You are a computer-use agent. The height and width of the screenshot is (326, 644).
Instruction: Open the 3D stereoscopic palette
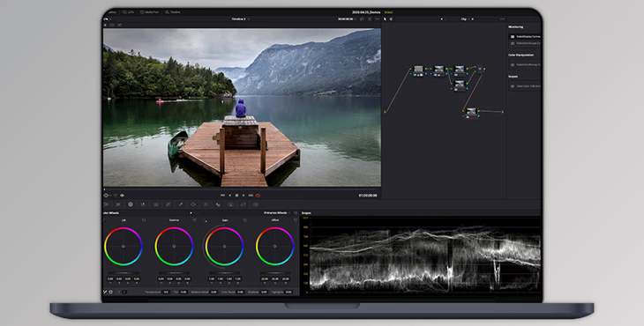pyautogui.click(x=256, y=204)
